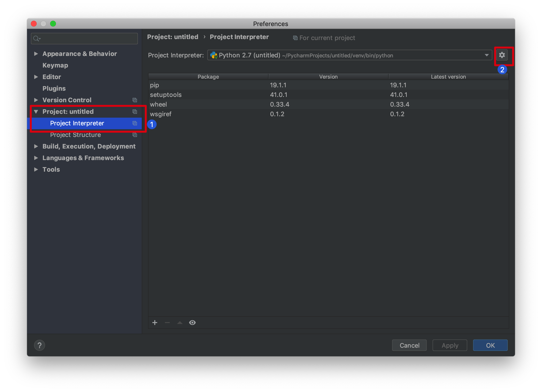The width and height of the screenshot is (542, 392).
Task: Click the minus icon to uninstall a package
Action: point(167,323)
